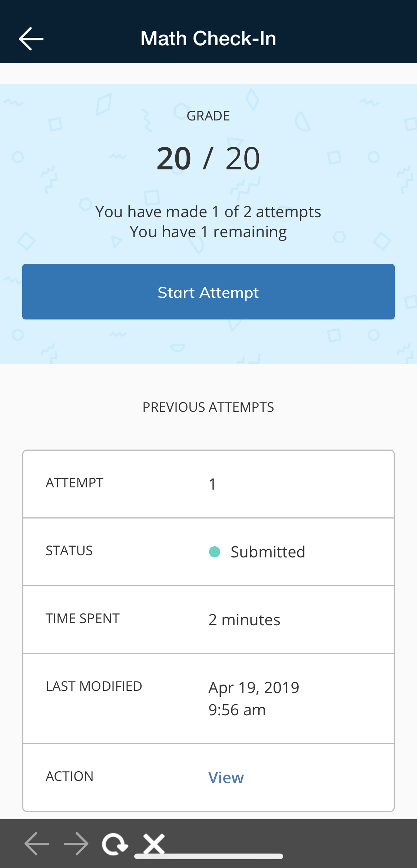Tap the Apr 19, 2019 date value
This screenshot has width=417, height=868.
tap(254, 688)
